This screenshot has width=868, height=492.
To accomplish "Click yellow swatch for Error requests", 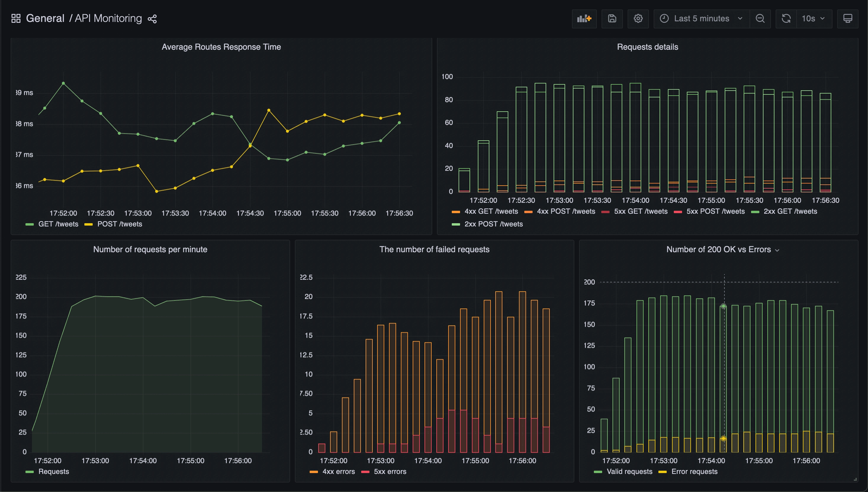I will tap(663, 472).
